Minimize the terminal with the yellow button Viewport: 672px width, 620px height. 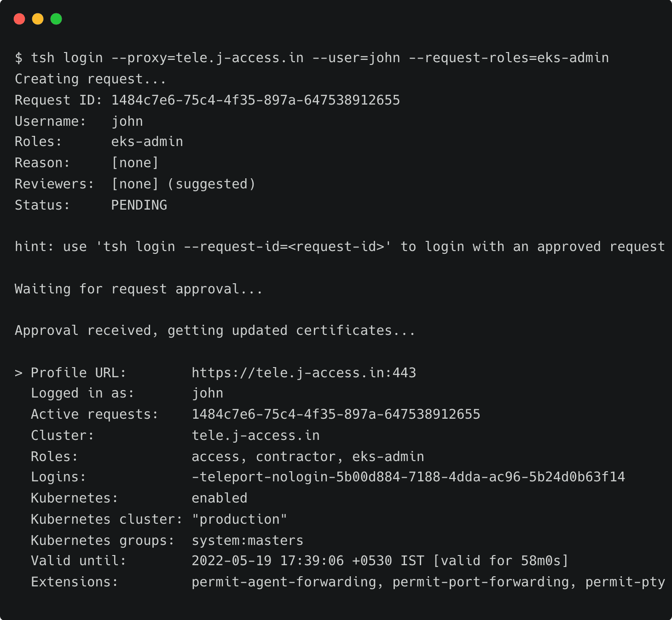tap(38, 19)
